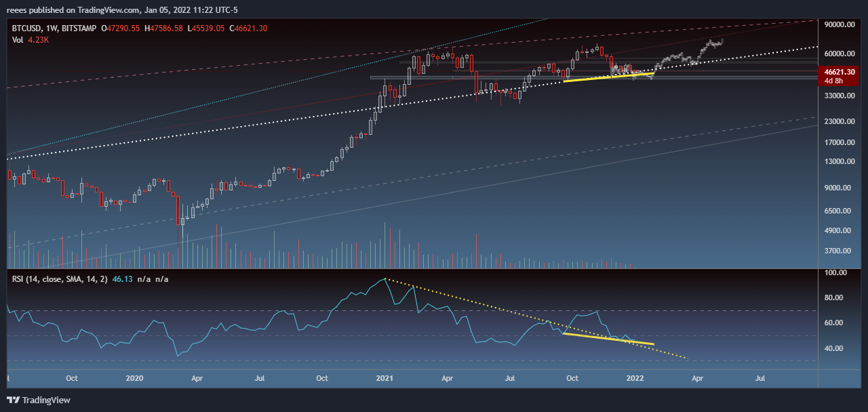Click the 80.00 RSI axis label

833,297
